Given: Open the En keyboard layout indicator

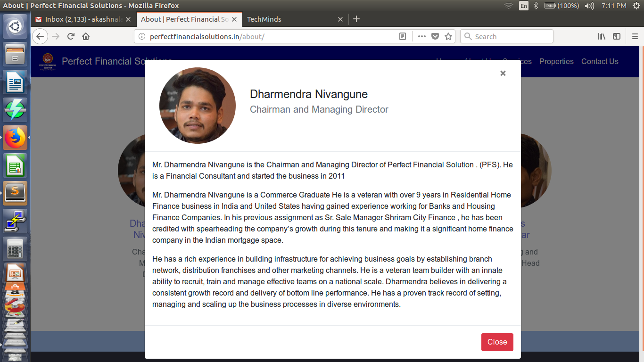Looking at the screenshot, I should [x=524, y=6].
